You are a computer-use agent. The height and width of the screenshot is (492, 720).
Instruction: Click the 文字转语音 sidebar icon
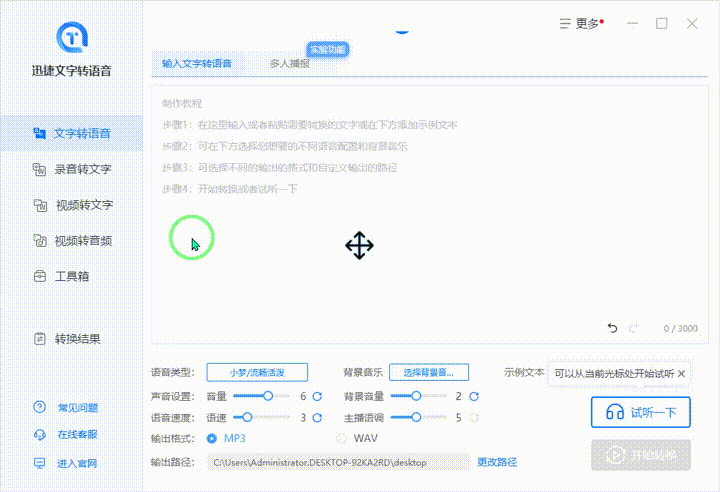(x=39, y=133)
